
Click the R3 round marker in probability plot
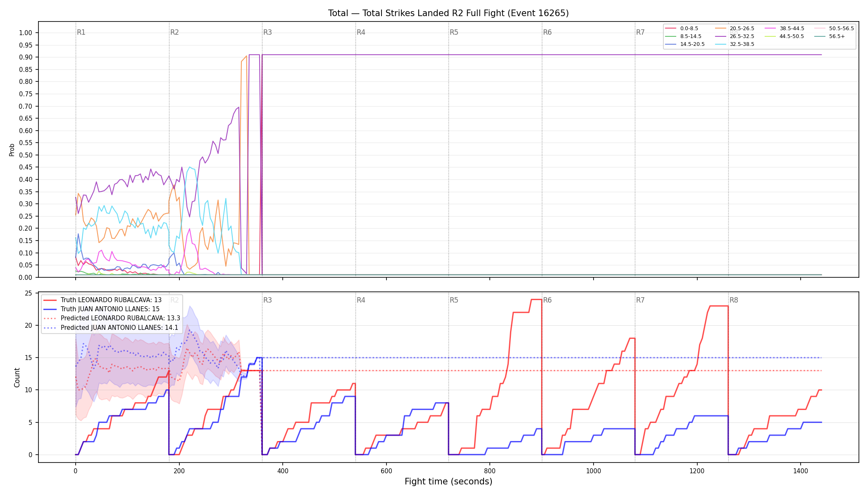coord(267,32)
